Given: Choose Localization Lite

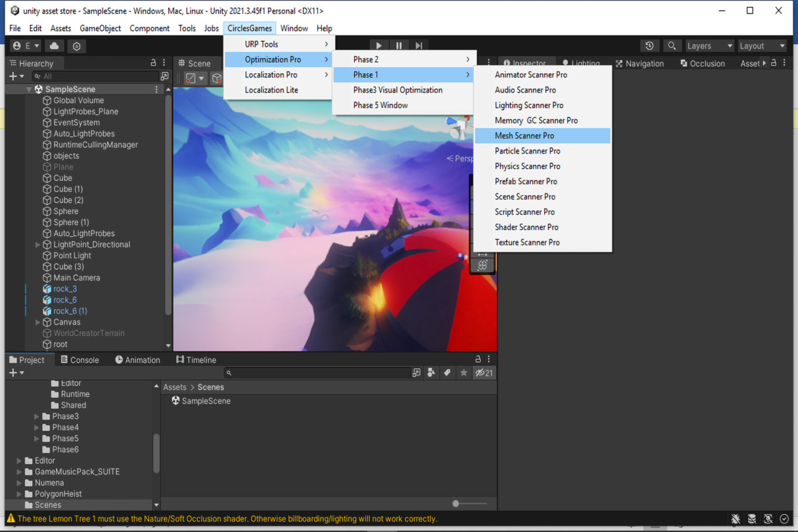Looking at the screenshot, I should tap(278, 90).
